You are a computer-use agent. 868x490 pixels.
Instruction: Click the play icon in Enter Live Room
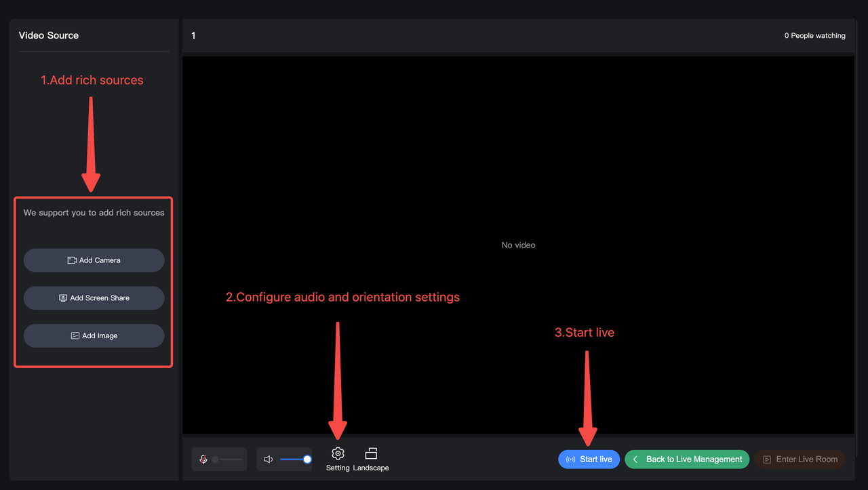click(x=767, y=460)
